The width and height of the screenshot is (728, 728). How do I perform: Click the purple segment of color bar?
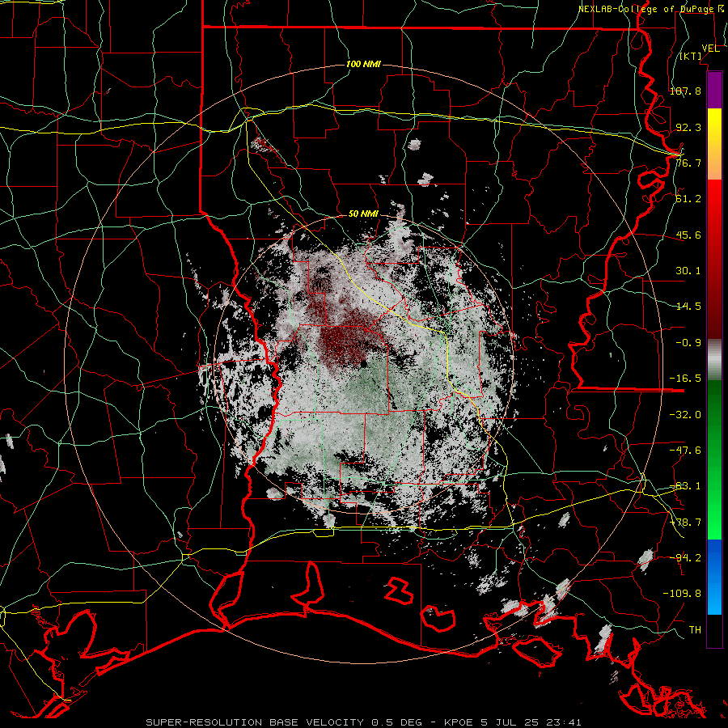pos(714,90)
